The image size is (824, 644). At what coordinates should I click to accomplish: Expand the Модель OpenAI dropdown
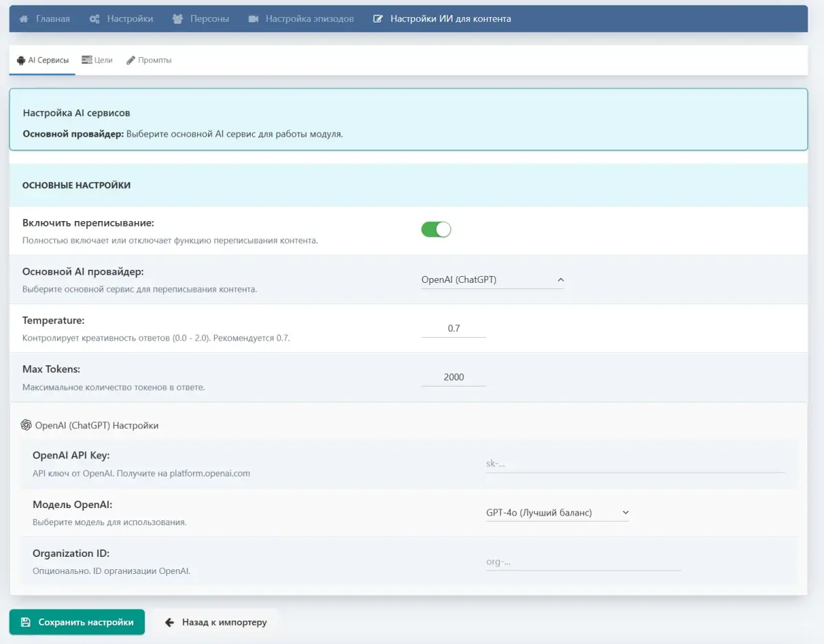click(x=557, y=512)
